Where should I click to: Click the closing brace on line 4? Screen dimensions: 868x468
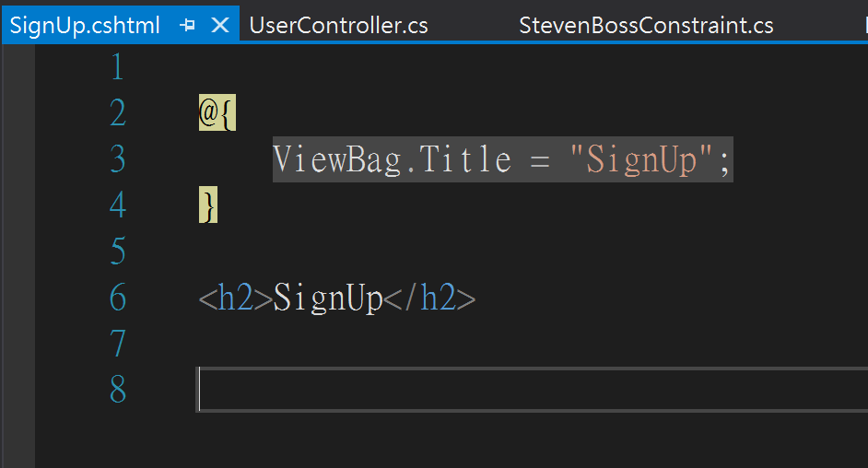(x=208, y=206)
